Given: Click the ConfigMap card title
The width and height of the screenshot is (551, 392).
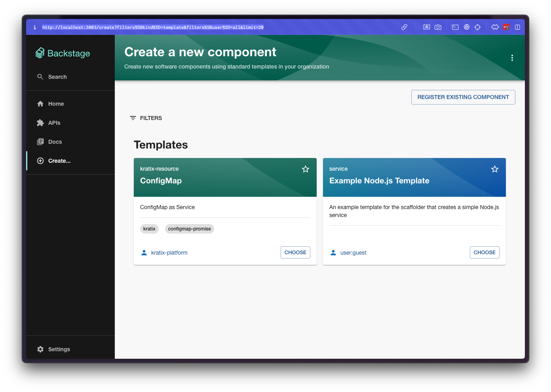Looking at the screenshot, I should pyautogui.click(x=161, y=181).
